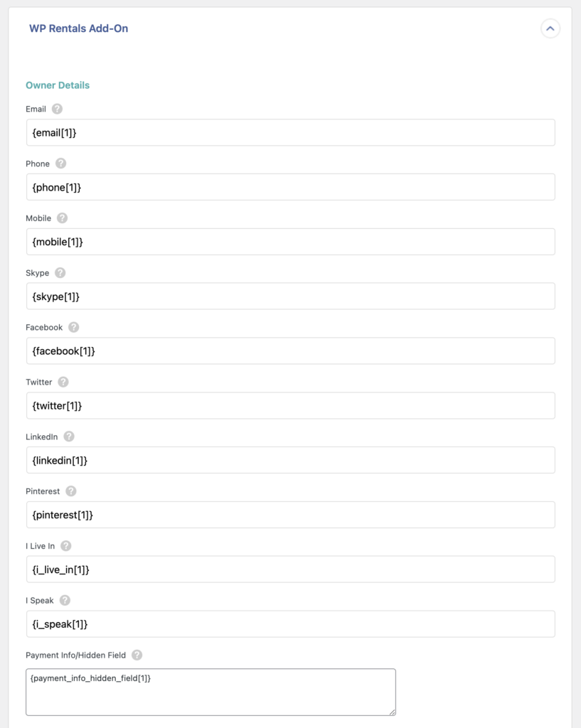Collapse the WP Rentals Add-On panel
This screenshot has width=581, height=728.
[550, 29]
